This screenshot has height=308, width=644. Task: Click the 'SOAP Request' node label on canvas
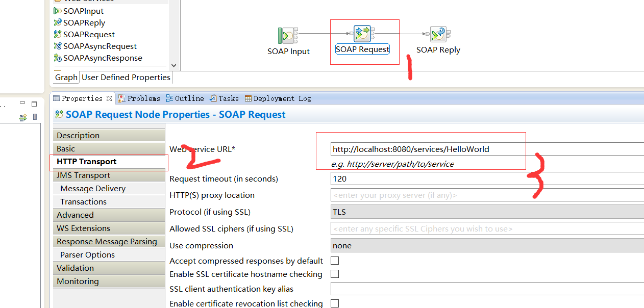pyautogui.click(x=362, y=49)
